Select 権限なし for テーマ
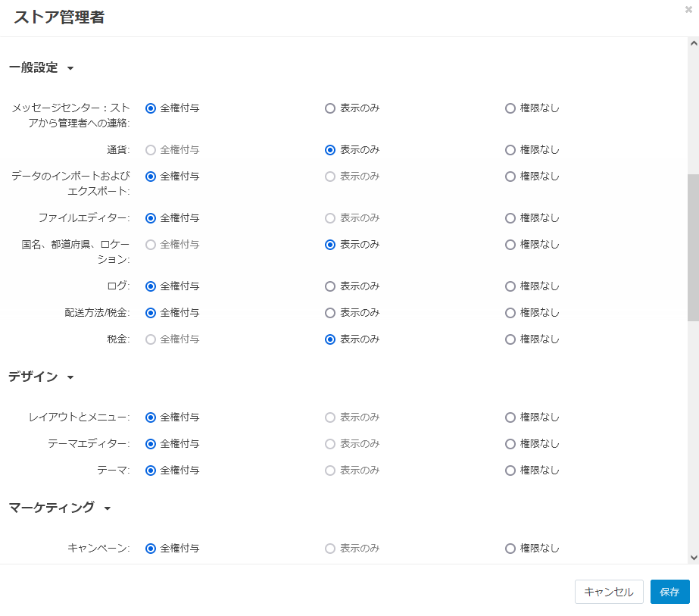Viewport: 699px width, 616px height. (510, 471)
